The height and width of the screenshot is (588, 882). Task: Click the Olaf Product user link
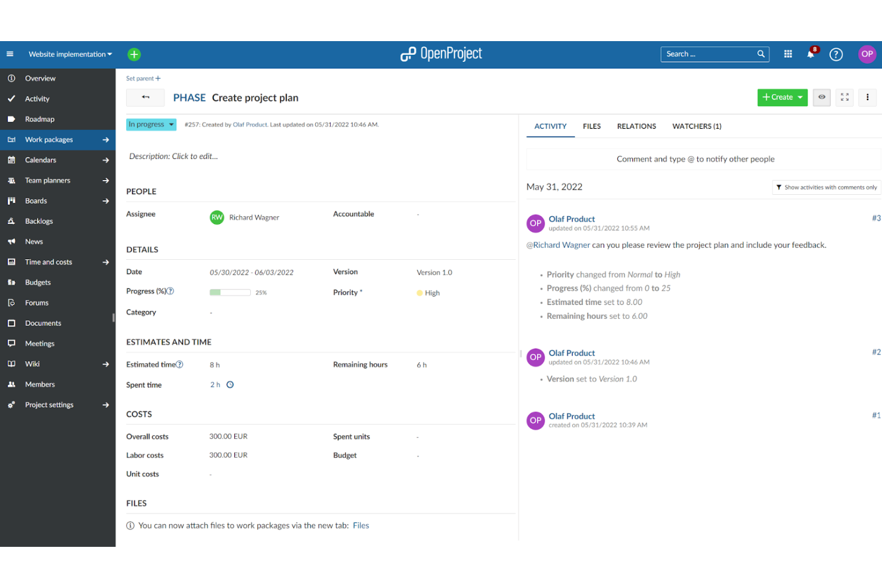tap(250, 125)
